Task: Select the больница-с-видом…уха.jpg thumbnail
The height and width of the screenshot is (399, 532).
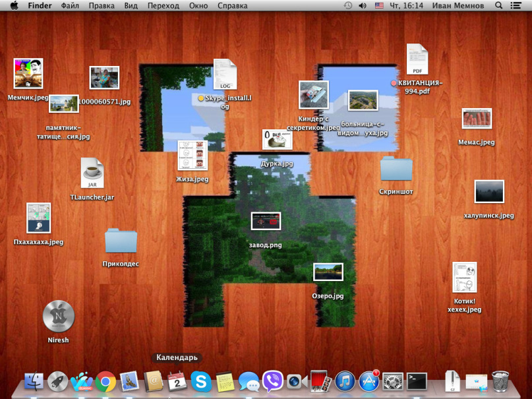Action: click(x=363, y=100)
